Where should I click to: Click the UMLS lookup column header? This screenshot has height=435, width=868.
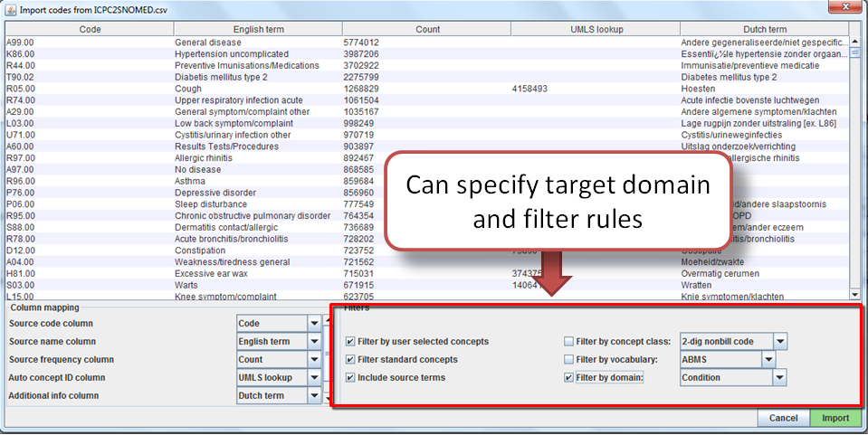[596, 29]
